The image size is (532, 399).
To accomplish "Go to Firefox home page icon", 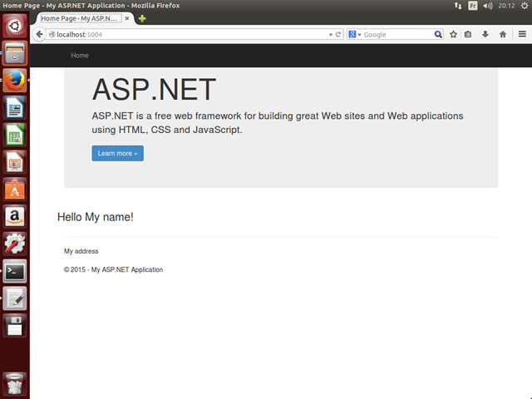I will 503,34.
